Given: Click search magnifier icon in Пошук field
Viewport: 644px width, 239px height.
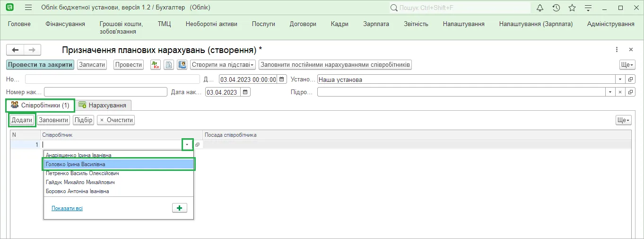Looking at the screenshot, I should click(x=394, y=8).
